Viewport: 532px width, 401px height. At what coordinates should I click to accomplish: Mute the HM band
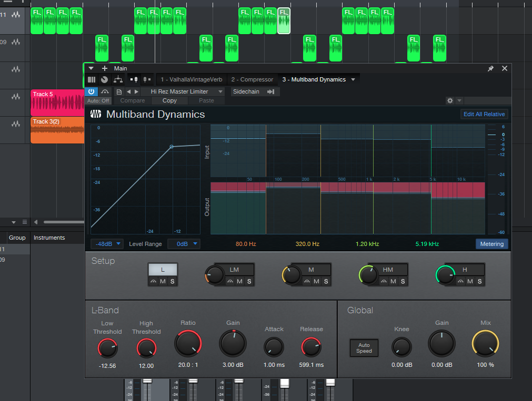coord(393,281)
